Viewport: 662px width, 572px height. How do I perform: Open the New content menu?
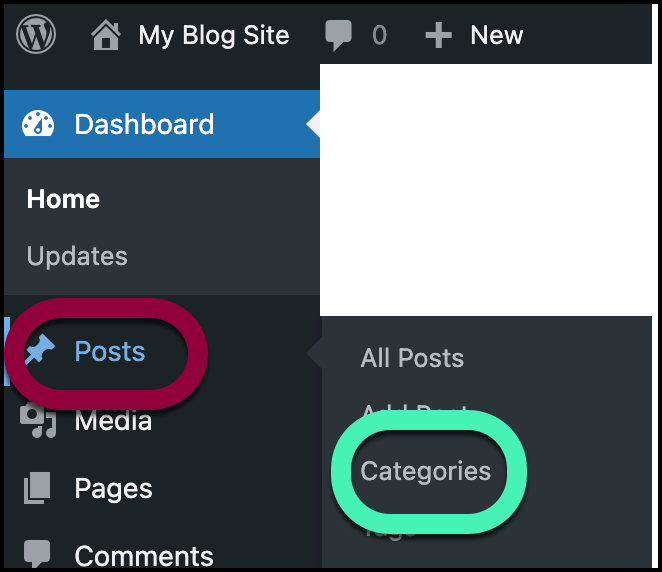[x=496, y=36]
